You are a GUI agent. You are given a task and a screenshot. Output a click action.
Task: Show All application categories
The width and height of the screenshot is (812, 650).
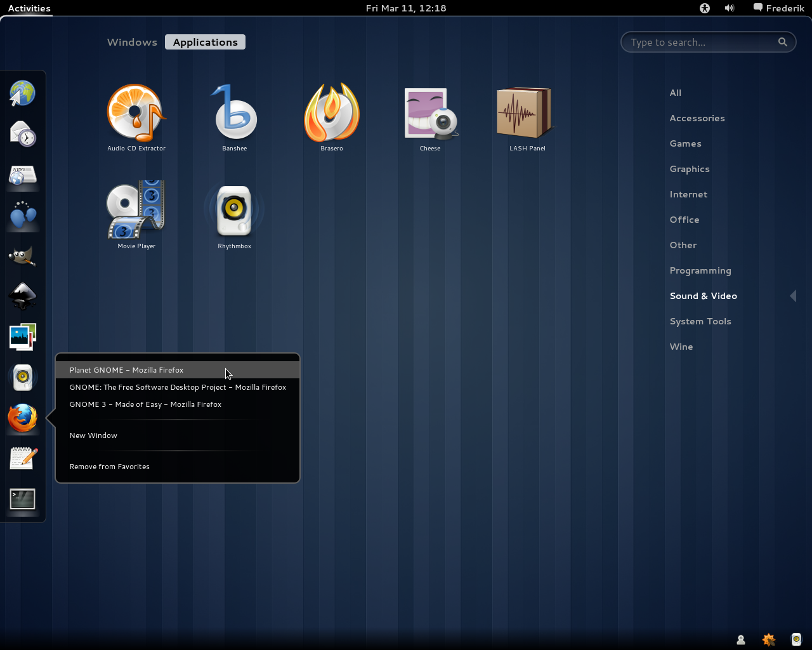pyautogui.click(x=676, y=93)
